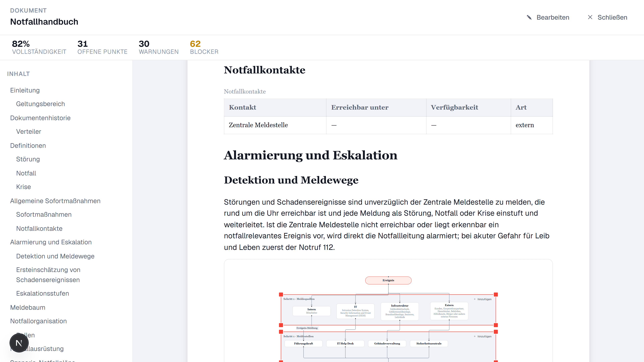The height and width of the screenshot is (362, 644).
Task: Click the extern cell in the table
Action: [532, 125]
